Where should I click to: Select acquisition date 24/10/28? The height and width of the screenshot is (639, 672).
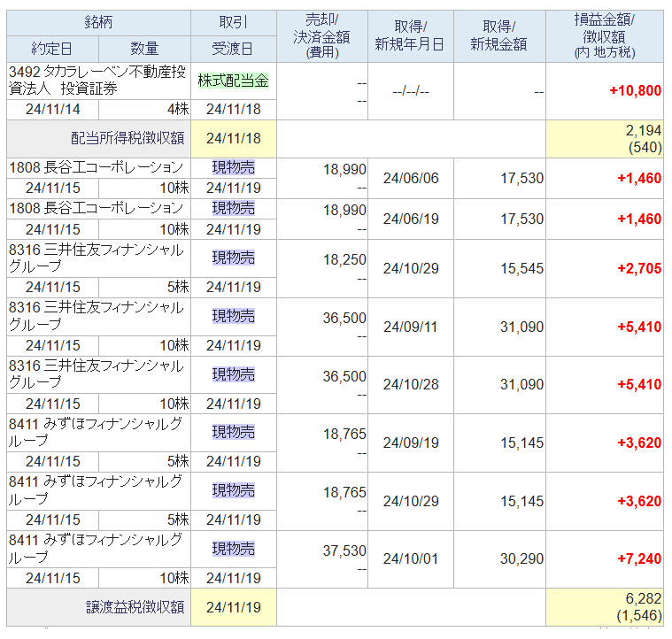coord(411,385)
